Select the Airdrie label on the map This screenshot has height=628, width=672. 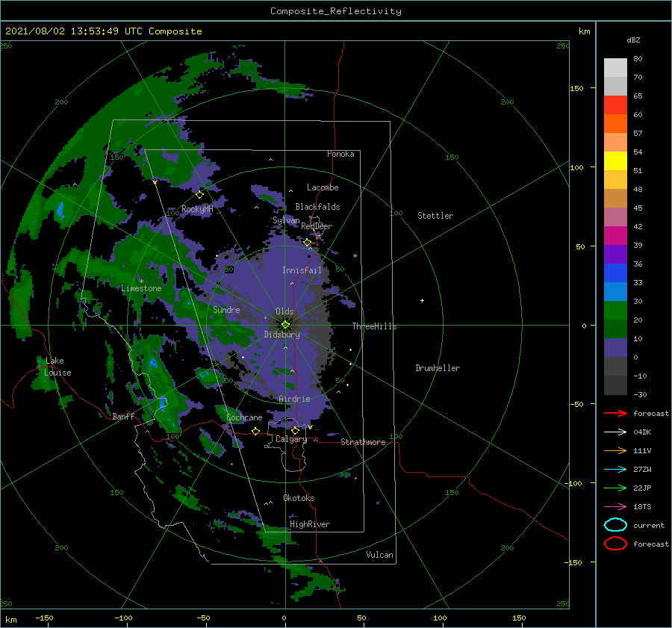pos(294,399)
